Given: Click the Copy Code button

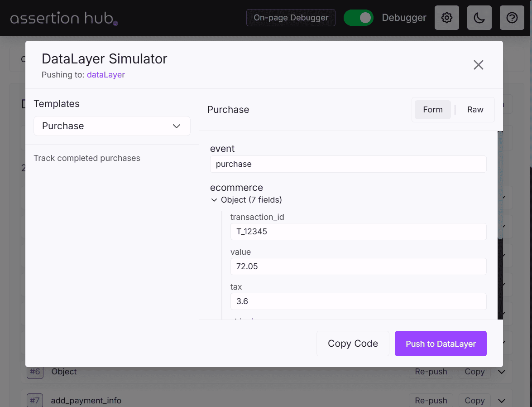Looking at the screenshot, I should (x=353, y=344).
